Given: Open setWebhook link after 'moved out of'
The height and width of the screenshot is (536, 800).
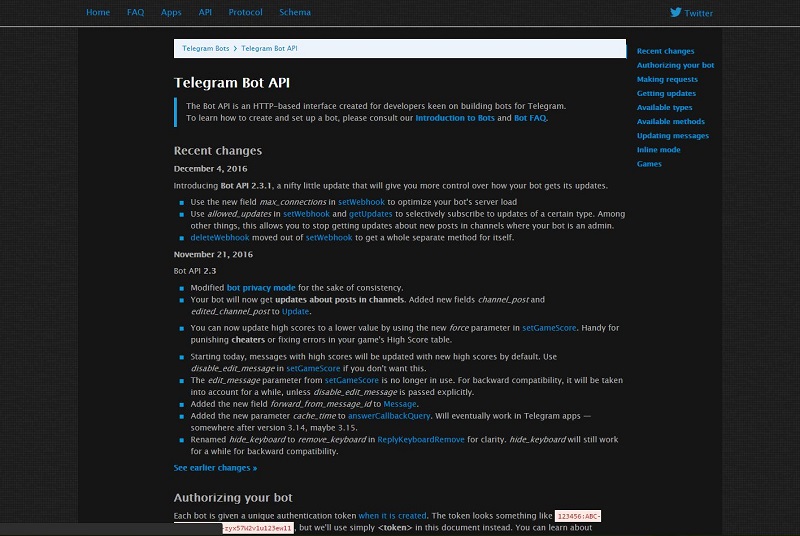Looking at the screenshot, I should pyautogui.click(x=329, y=238).
